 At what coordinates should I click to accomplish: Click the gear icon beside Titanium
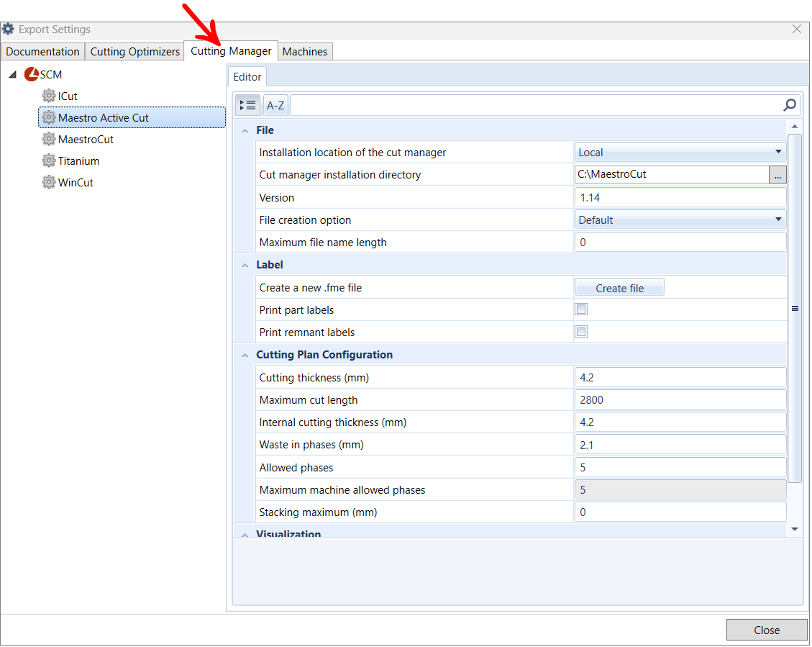pyautogui.click(x=49, y=160)
